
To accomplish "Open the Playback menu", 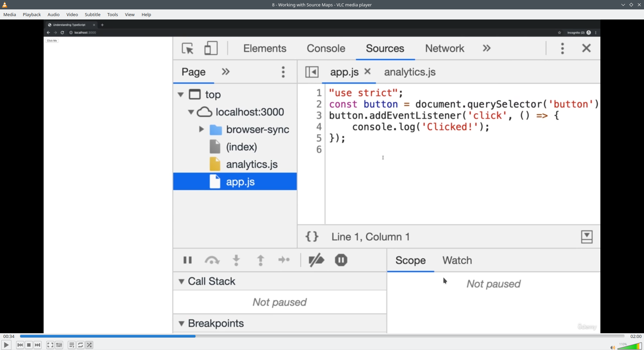I will [32, 14].
